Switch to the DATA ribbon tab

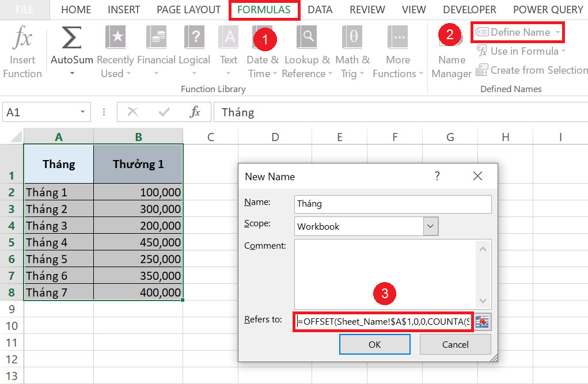(320, 9)
